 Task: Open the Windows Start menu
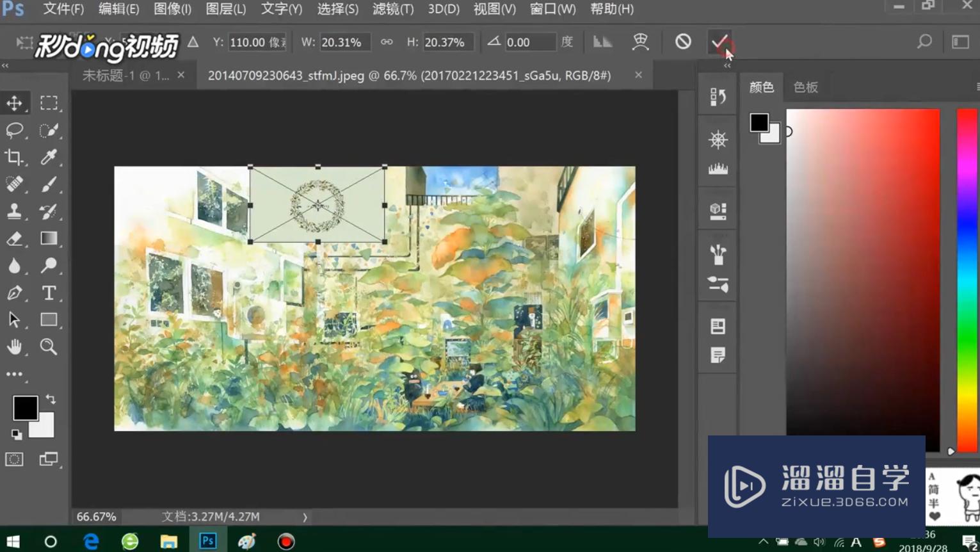coord(13,541)
